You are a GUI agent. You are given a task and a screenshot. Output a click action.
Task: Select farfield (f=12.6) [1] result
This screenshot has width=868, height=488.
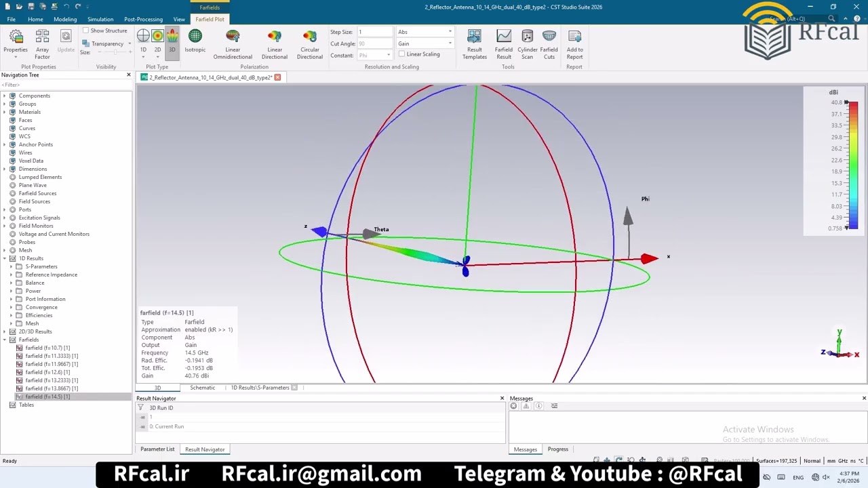(x=47, y=372)
